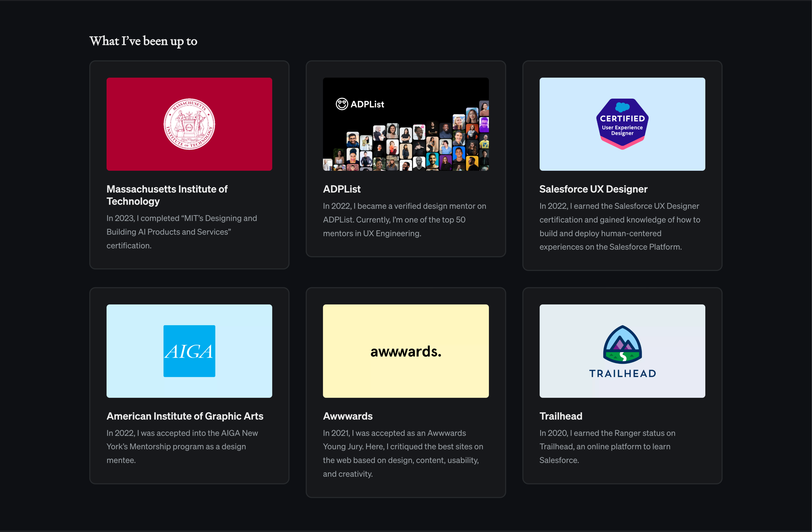Click the AIGA blue square logo
Viewport: 812px width, 532px height.
click(x=189, y=351)
